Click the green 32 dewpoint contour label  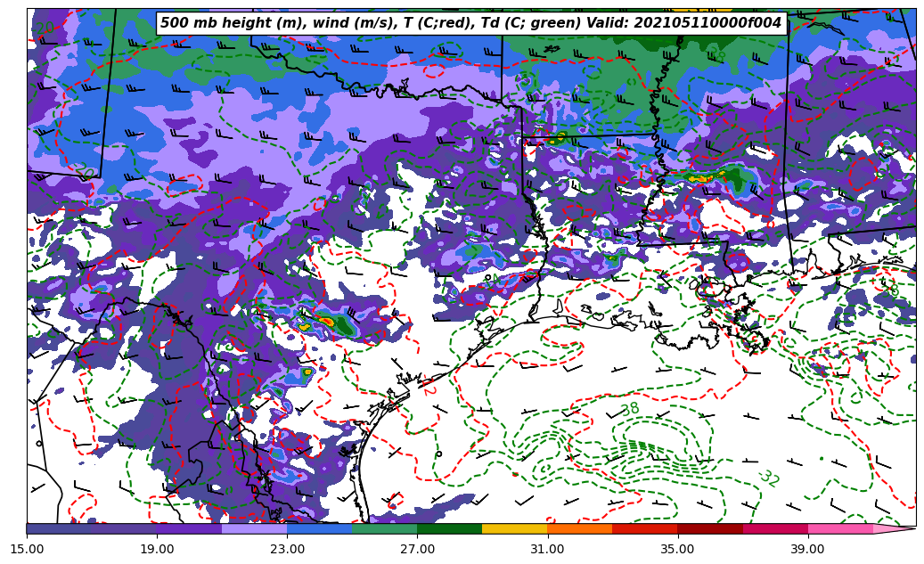(x=769, y=478)
